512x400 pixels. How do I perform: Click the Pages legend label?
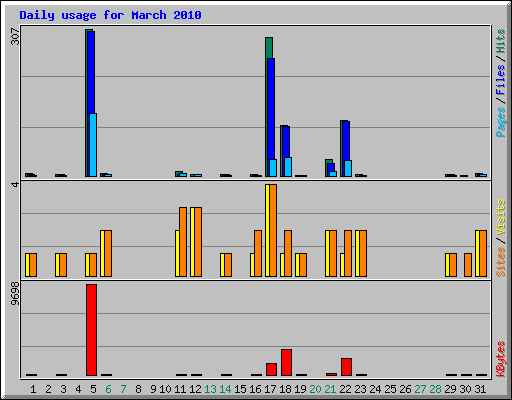tap(500, 122)
